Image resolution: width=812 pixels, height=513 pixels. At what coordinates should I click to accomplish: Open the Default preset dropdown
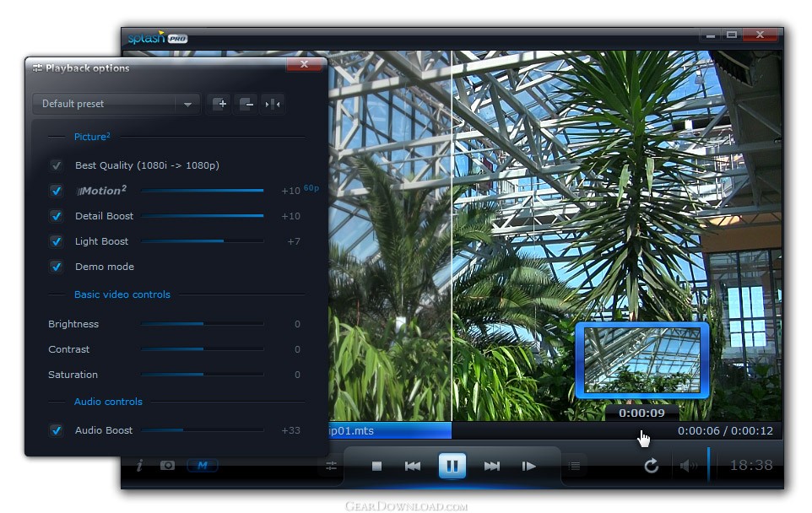tap(116, 104)
